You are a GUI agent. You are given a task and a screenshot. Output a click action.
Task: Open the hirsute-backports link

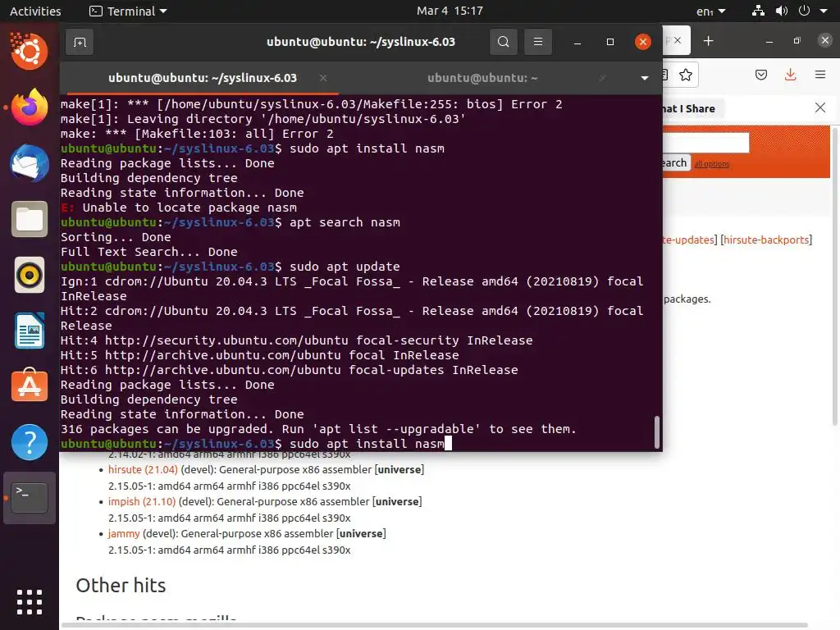coord(766,240)
